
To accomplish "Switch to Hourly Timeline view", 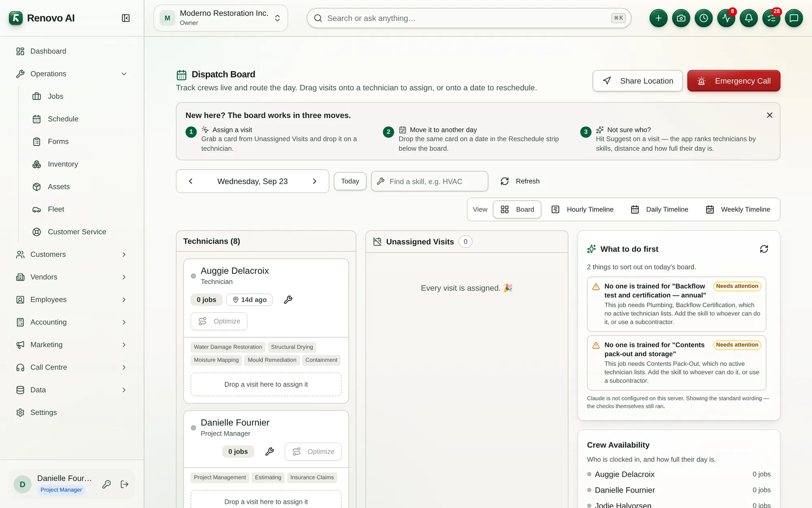I will point(582,209).
